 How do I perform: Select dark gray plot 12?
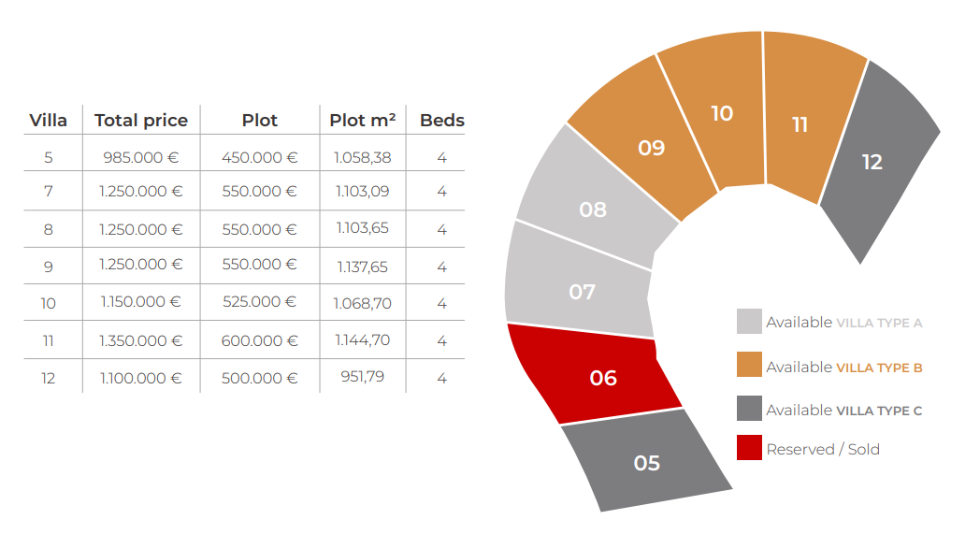(872, 162)
